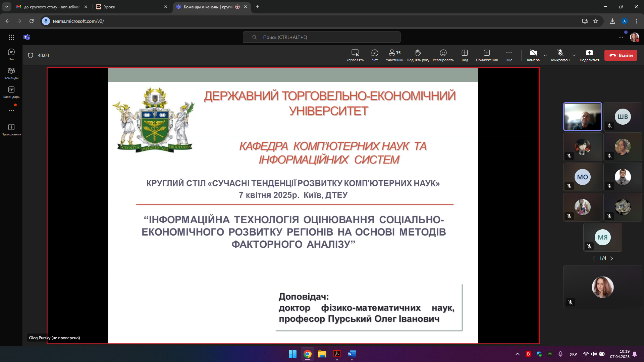Click the meeting shield privacy icon
Screen dimensions: 644x362
(x=31, y=55)
